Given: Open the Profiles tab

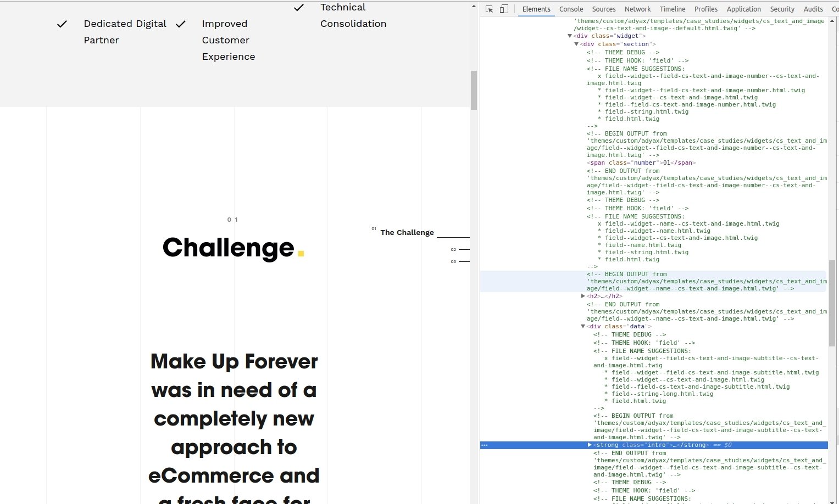Looking at the screenshot, I should [x=706, y=9].
